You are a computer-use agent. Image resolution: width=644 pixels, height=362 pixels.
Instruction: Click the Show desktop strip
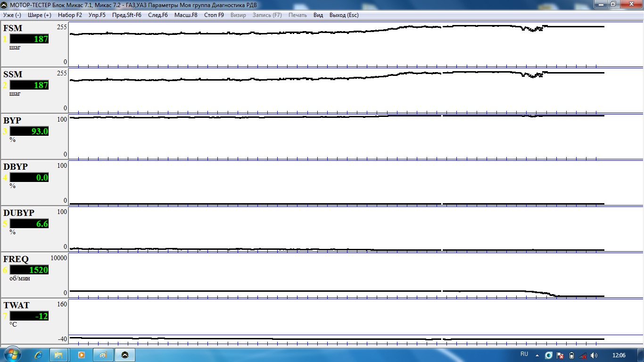click(x=641, y=355)
